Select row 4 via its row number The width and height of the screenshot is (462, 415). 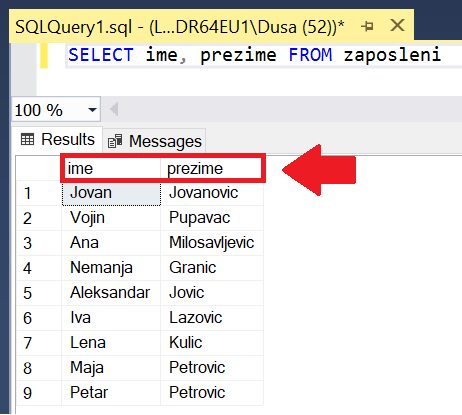pos(39,268)
